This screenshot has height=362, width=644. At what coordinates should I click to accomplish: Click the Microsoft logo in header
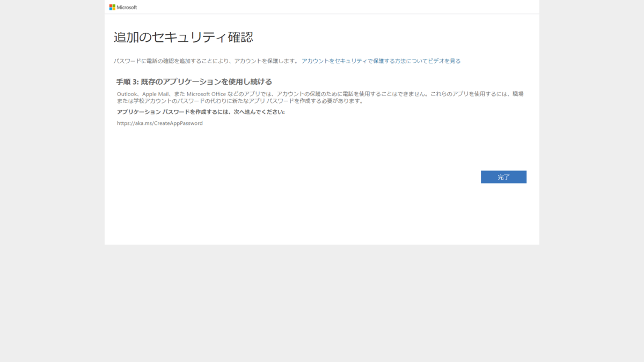pyautogui.click(x=123, y=8)
